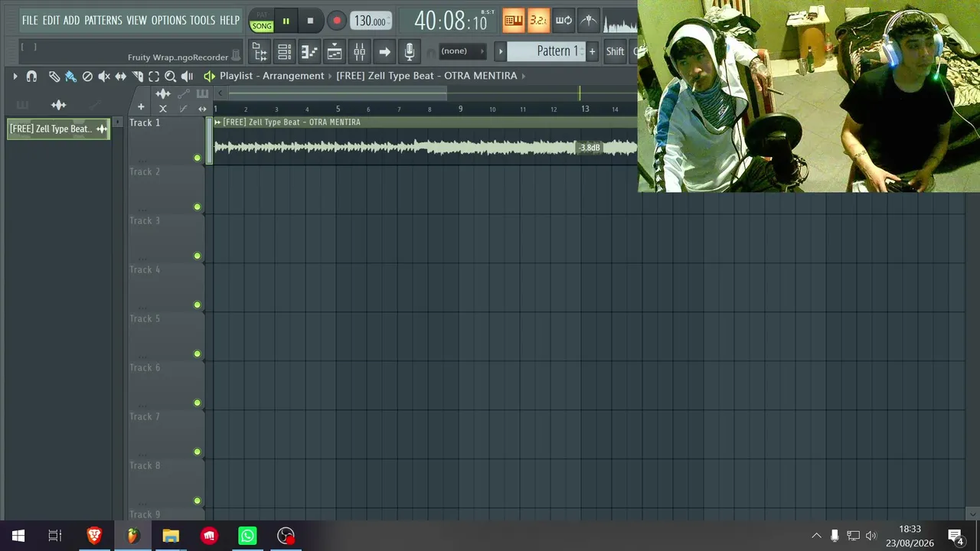Click the crossed-arrows icon beside the plus
The image size is (980, 551).
[163, 109]
